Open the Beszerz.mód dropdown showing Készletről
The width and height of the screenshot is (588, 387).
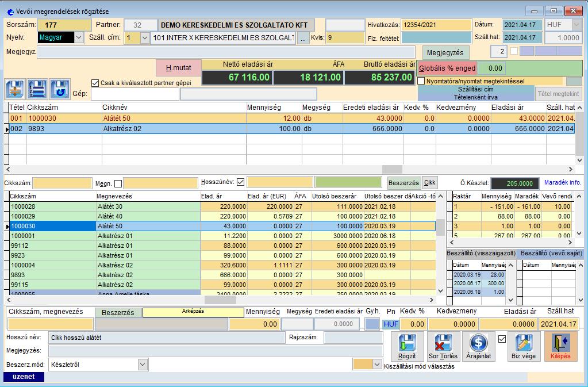(x=143, y=364)
